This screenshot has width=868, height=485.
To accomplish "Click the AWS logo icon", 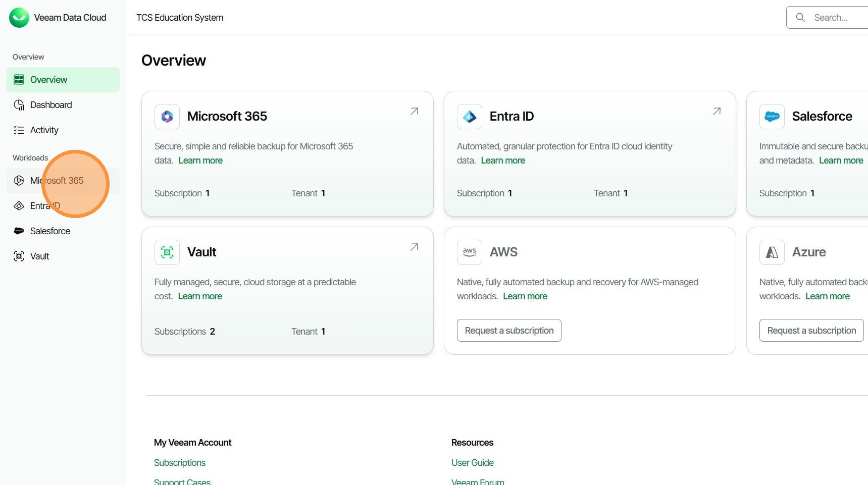I will [x=470, y=252].
